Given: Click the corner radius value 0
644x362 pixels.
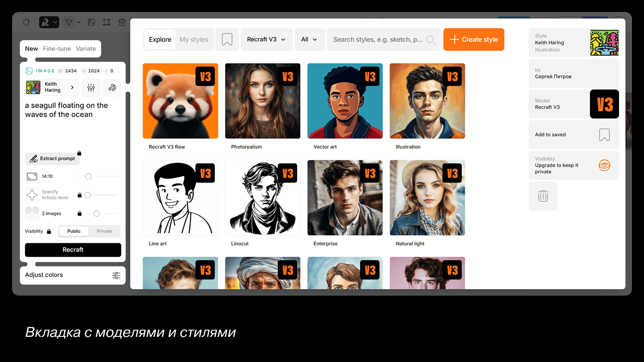Looking at the screenshot, I should point(112,71).
